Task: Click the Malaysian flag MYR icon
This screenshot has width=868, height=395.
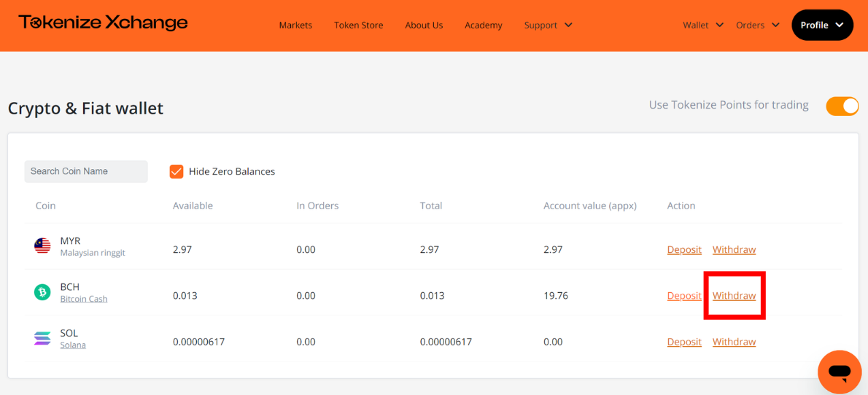Action: coord(42,246)
